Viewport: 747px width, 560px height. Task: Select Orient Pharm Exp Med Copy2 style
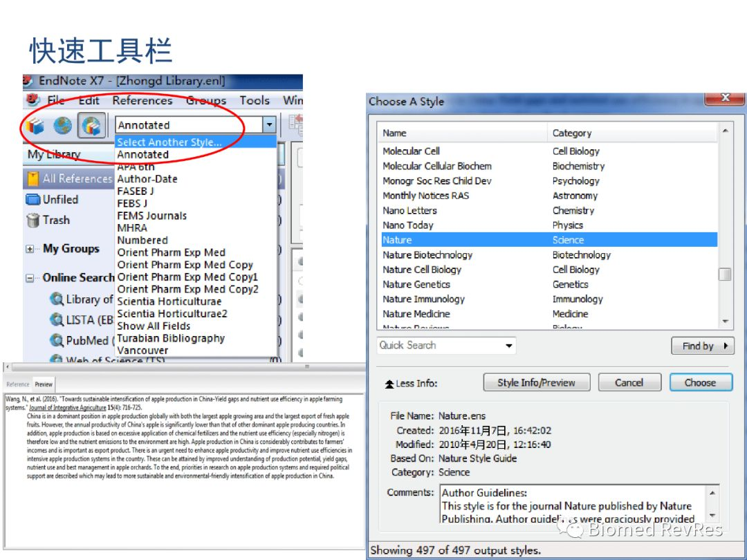point(196,289)
